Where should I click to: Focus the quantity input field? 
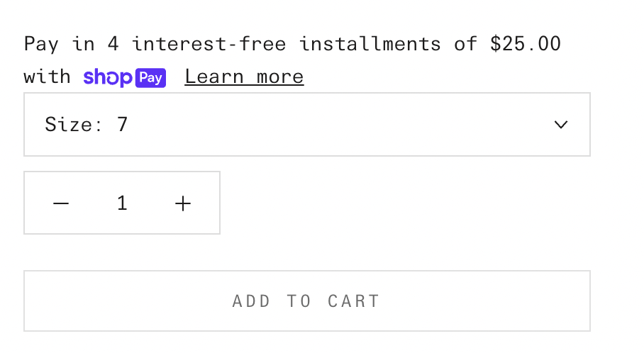[x=122, y=203]
